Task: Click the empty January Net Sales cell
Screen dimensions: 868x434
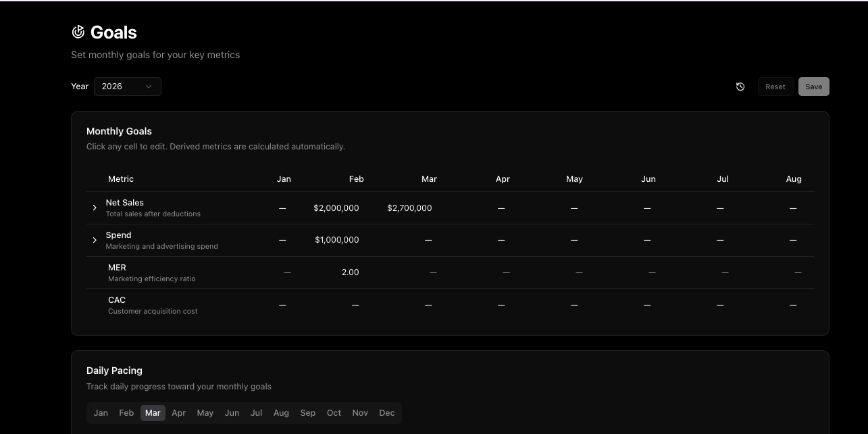Action: (282, 208)
